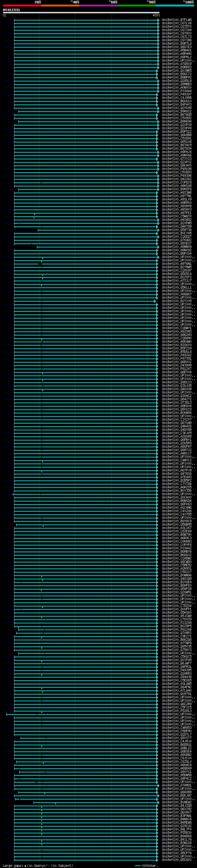Select the UniRef100_P52813 label

177,711
